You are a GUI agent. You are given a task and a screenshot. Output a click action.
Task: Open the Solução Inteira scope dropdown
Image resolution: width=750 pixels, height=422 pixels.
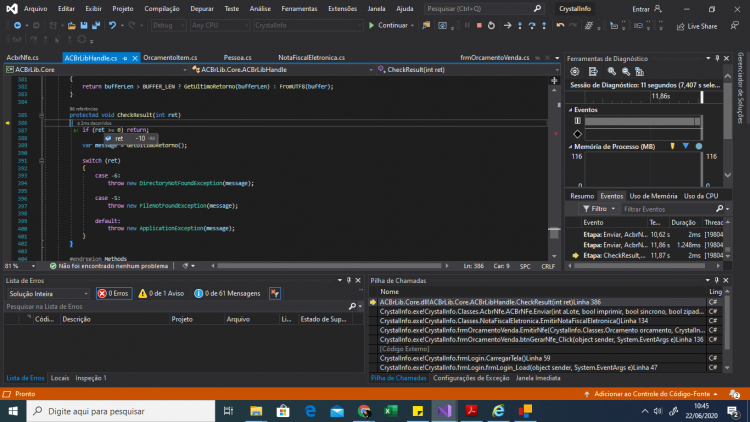[x=48, y=293]
